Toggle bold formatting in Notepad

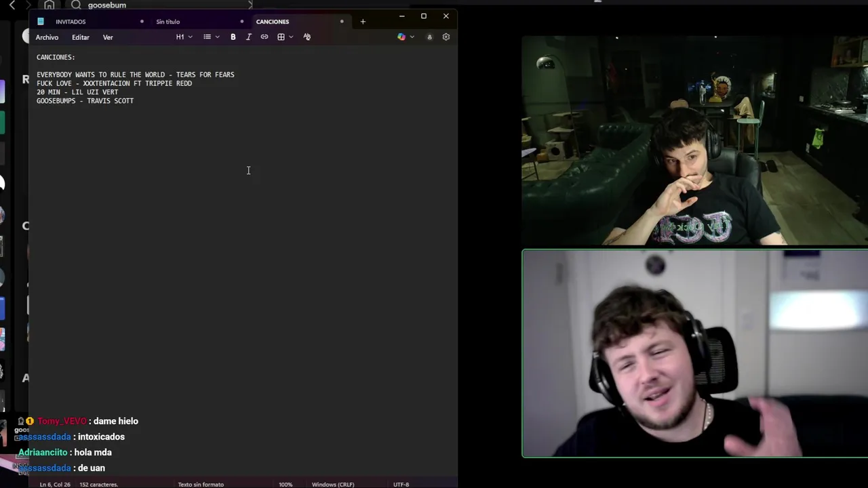(x=233, y=37)
